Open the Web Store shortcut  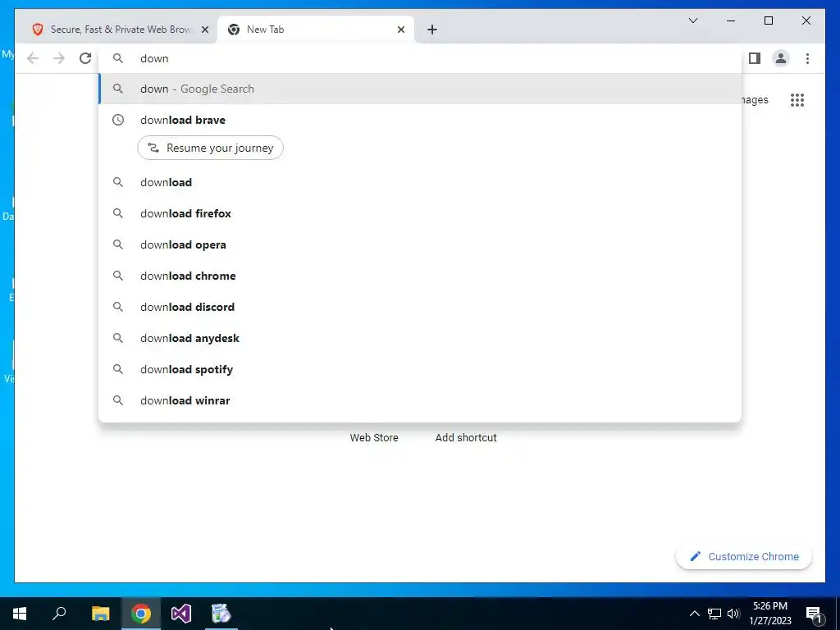tap(374, 437)
